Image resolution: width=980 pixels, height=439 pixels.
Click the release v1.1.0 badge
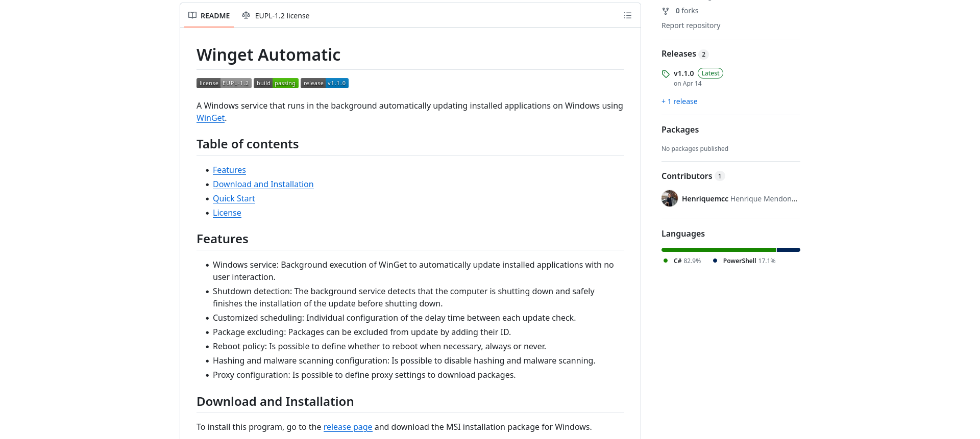click(325, 83)
